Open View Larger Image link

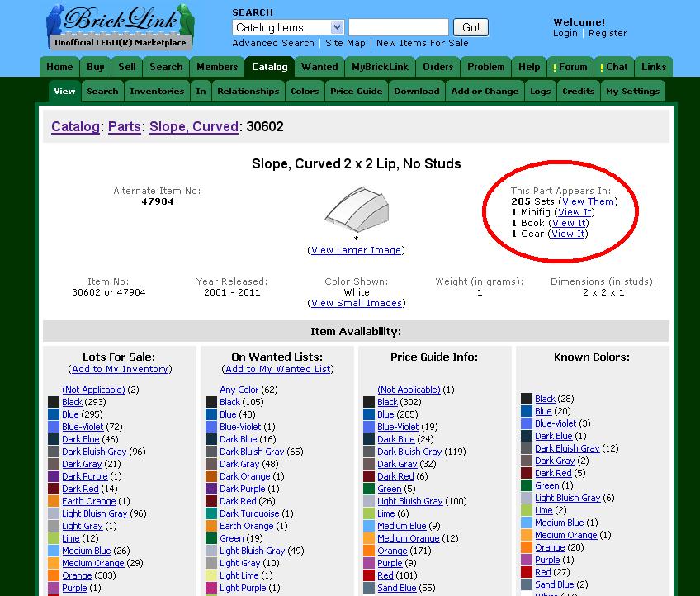tap(357, 250)
